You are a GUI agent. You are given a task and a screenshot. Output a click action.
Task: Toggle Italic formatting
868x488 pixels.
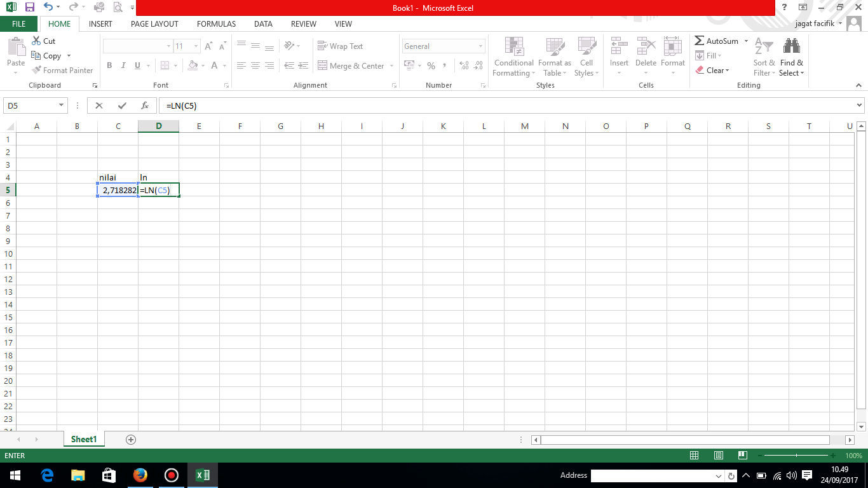pyautogui.click(x=123, y=65)
